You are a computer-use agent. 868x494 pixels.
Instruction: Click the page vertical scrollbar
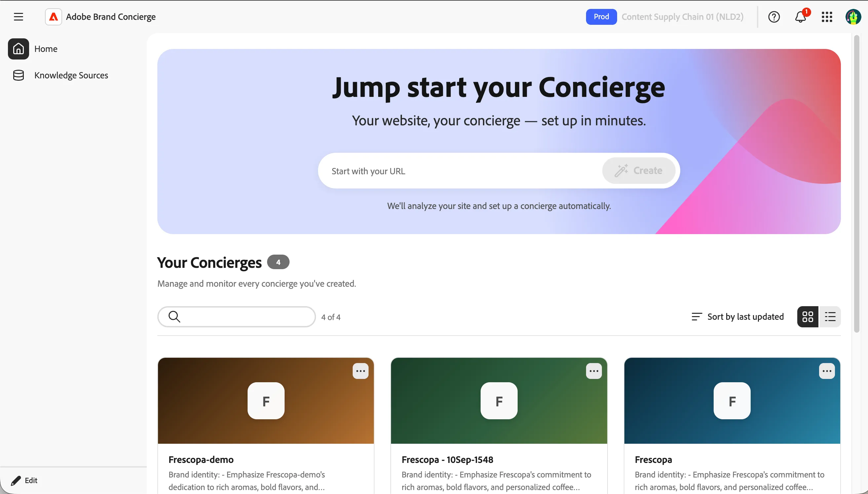tap(856, 183)
